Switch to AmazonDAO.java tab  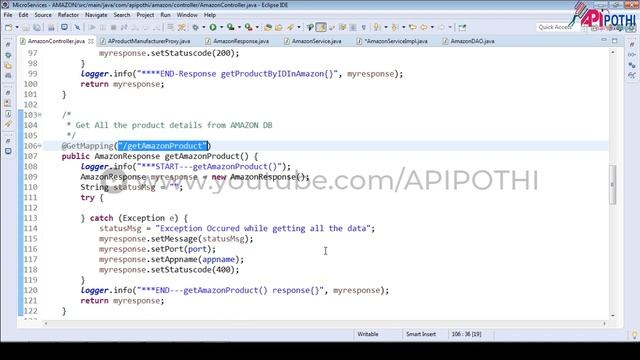pos(469,41)
